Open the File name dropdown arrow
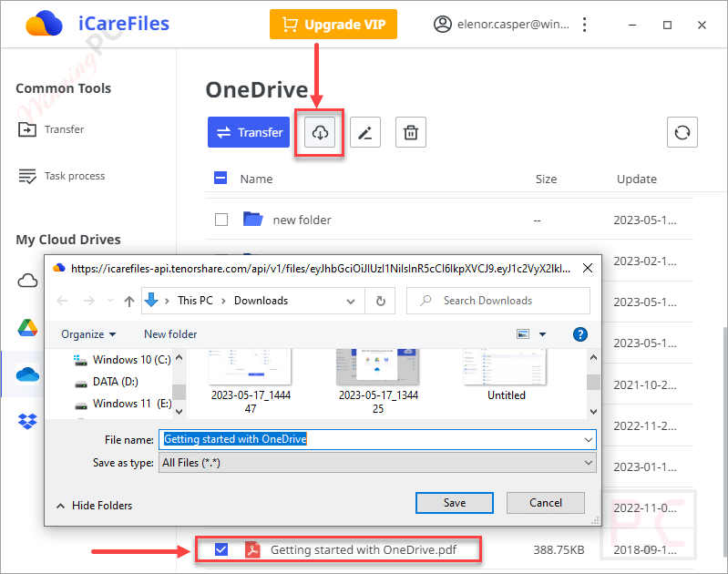 (x=589, y=439)
